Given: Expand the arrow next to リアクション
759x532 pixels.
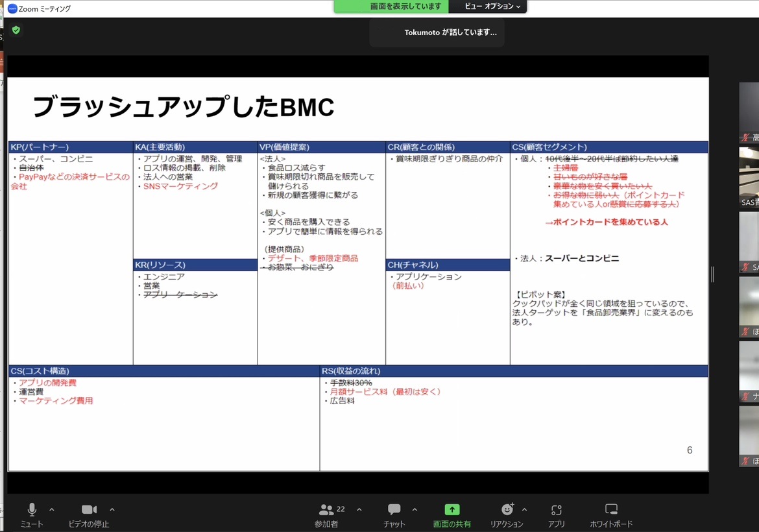Looking at the screenshot, I should tap(525, 509).
